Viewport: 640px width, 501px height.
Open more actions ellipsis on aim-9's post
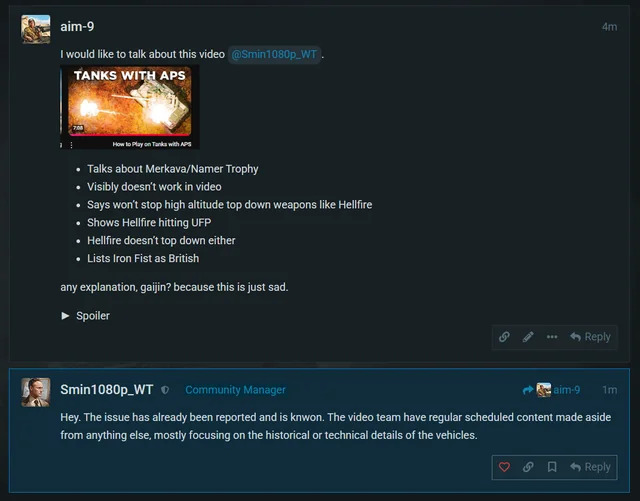(x=552, y=337)
